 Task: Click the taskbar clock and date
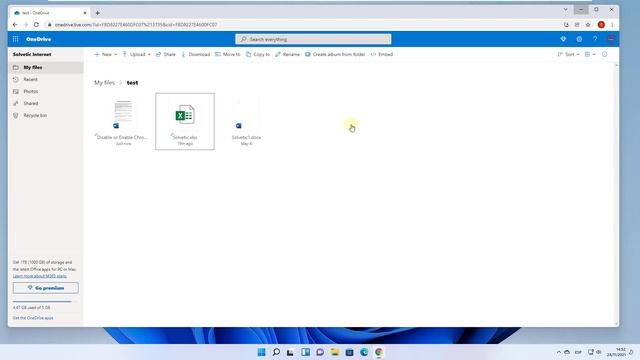(x=616, y=352)
